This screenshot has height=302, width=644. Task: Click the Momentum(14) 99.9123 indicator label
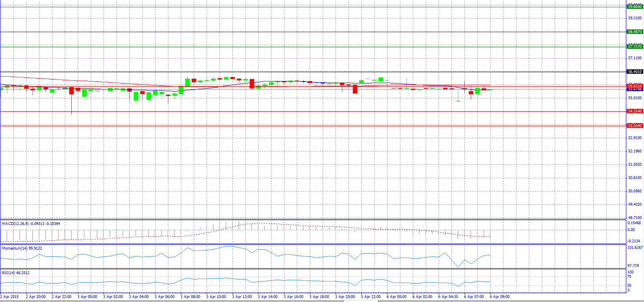(22, 248)
